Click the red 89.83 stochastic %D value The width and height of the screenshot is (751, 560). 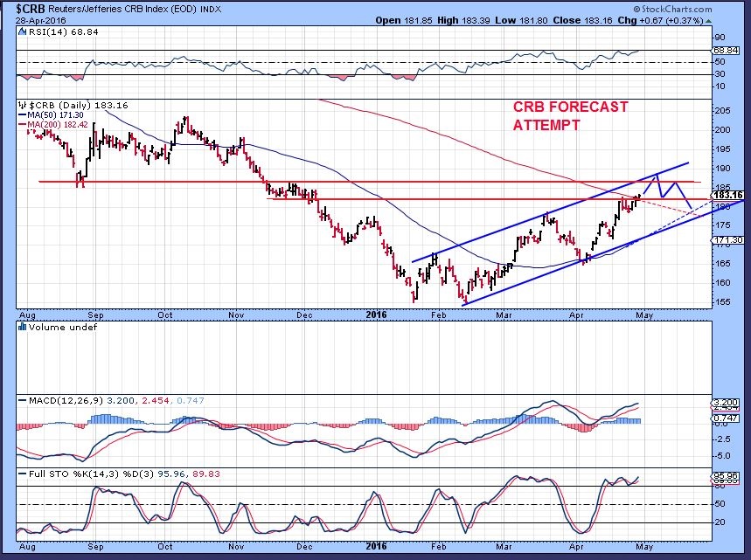[206, 474]
